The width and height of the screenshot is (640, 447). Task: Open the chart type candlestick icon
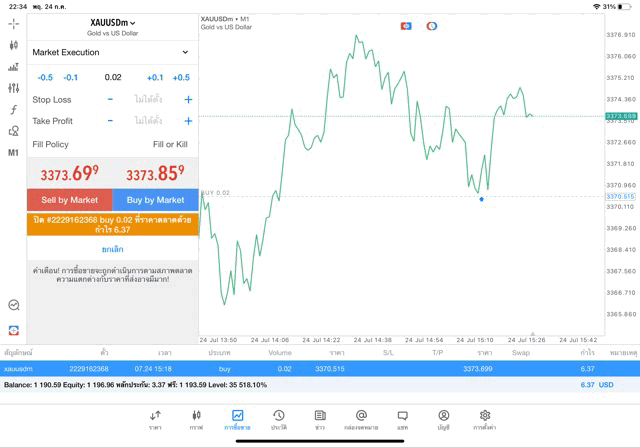tap(13, 45)
